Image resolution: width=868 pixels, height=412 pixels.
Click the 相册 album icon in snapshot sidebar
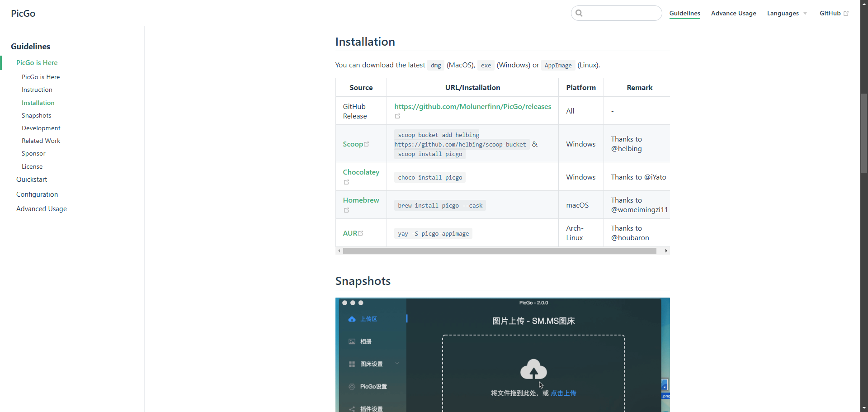[x=352, y=342]
